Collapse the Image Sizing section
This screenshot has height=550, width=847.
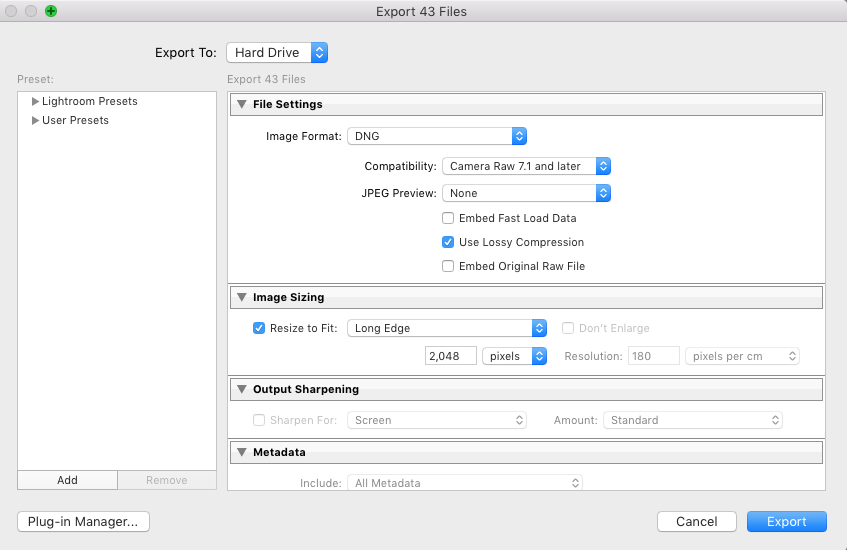tap(242, 297)
